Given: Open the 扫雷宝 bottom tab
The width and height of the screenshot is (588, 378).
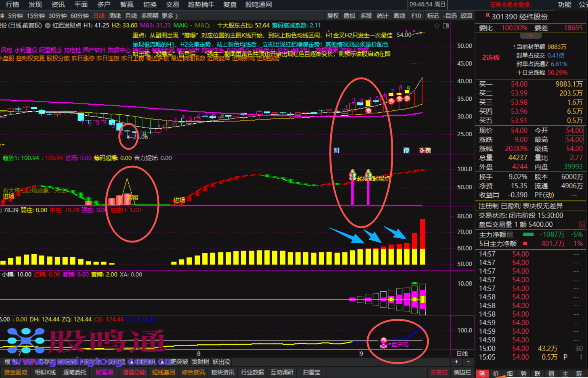Looking at the screenshot, I should tap(312, 372).
